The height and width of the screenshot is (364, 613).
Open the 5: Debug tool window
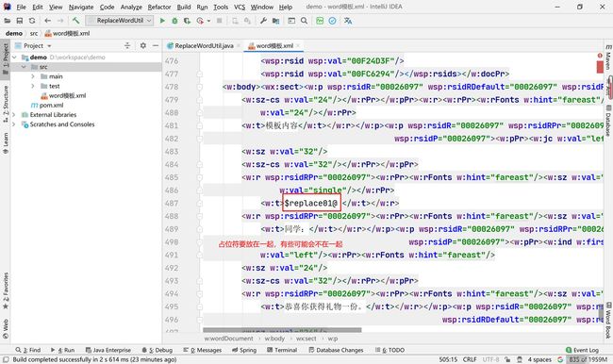coord(157,350)
